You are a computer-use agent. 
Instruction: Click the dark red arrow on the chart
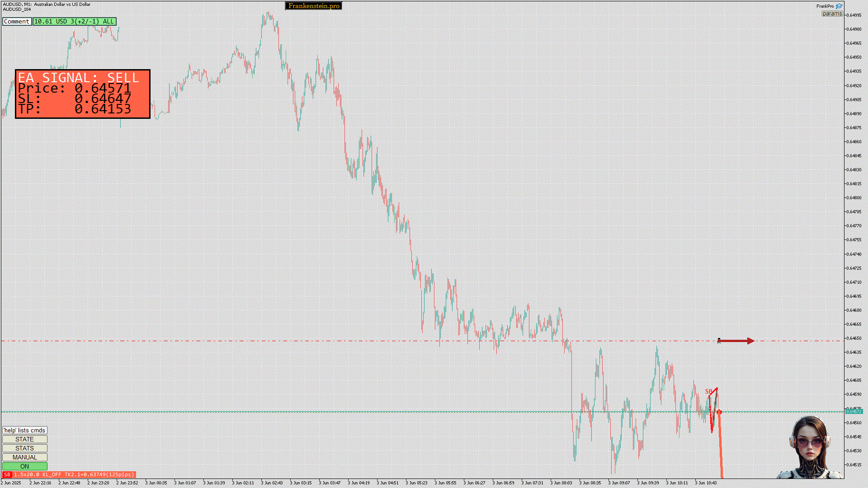point(737,341)
